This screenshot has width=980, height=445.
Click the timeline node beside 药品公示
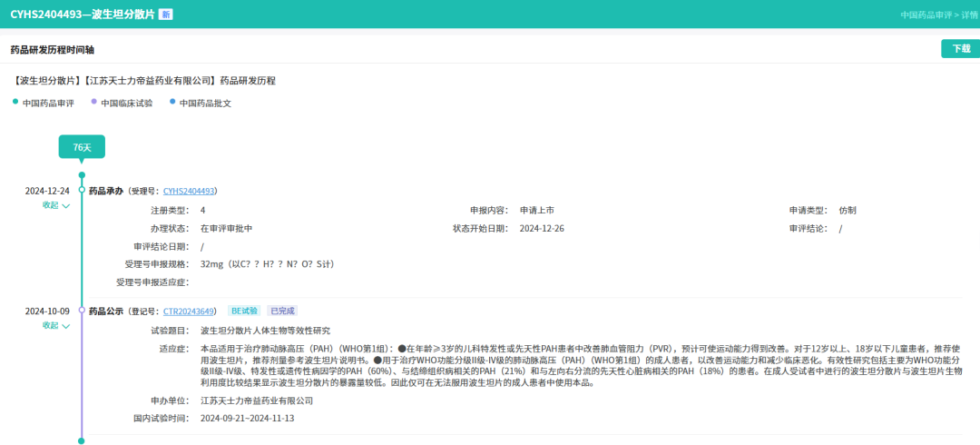(82, 311)
